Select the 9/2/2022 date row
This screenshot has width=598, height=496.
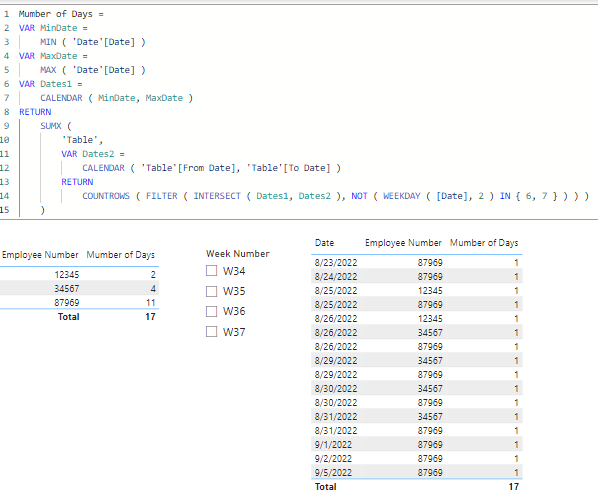[x=417, y=459]
